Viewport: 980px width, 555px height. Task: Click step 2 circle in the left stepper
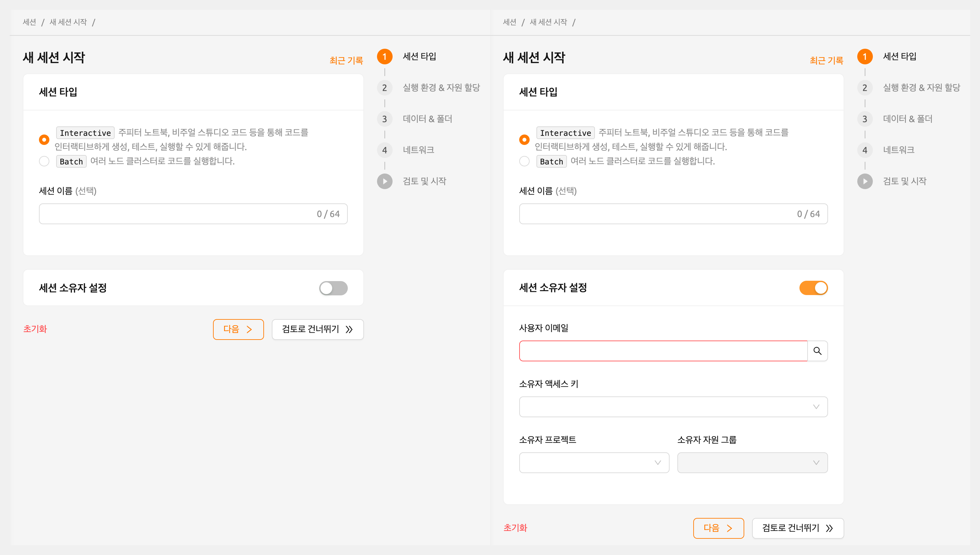pyautogui.click(x=385, y=88)
